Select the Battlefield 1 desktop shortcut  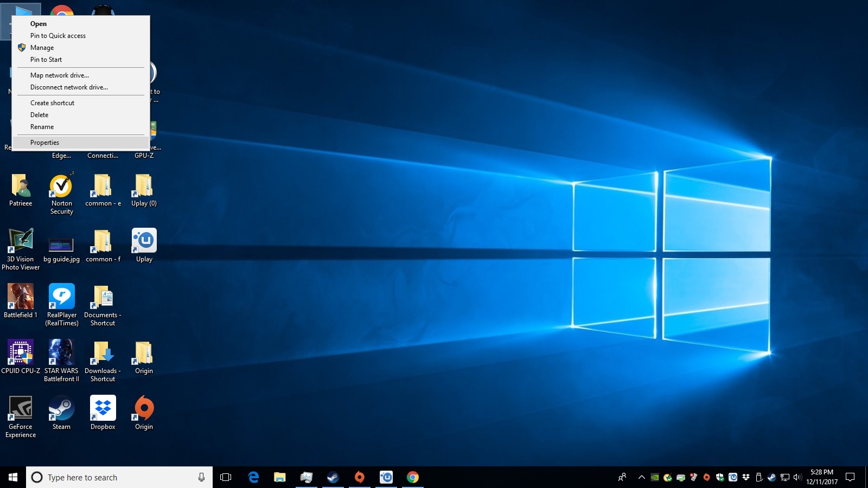[21, 301]
